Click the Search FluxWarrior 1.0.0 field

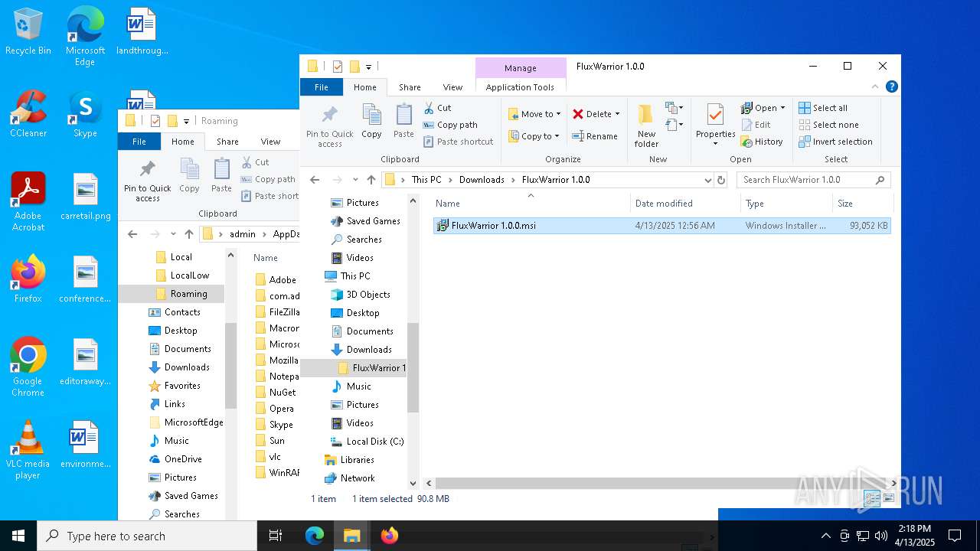coord(814,180)
